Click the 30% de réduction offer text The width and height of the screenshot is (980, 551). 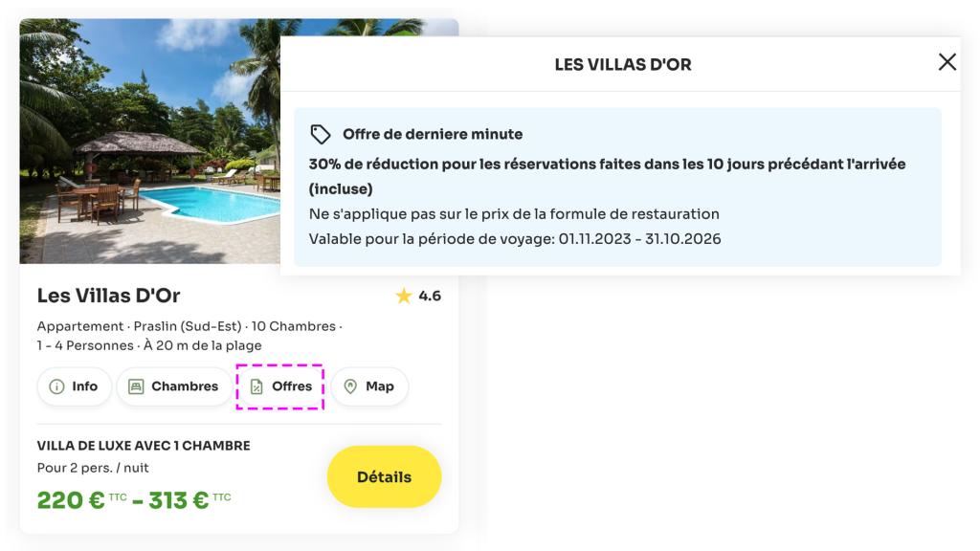coord(607,165)
